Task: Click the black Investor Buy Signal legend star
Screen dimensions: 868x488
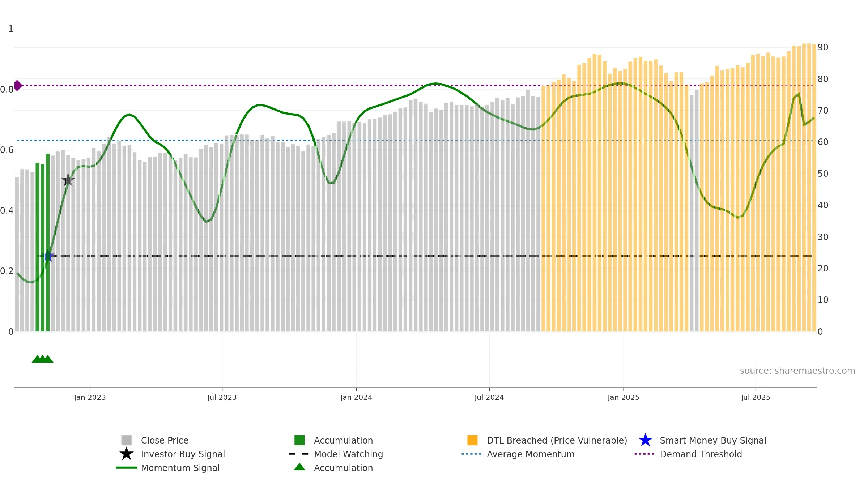Action: [127, 454]
